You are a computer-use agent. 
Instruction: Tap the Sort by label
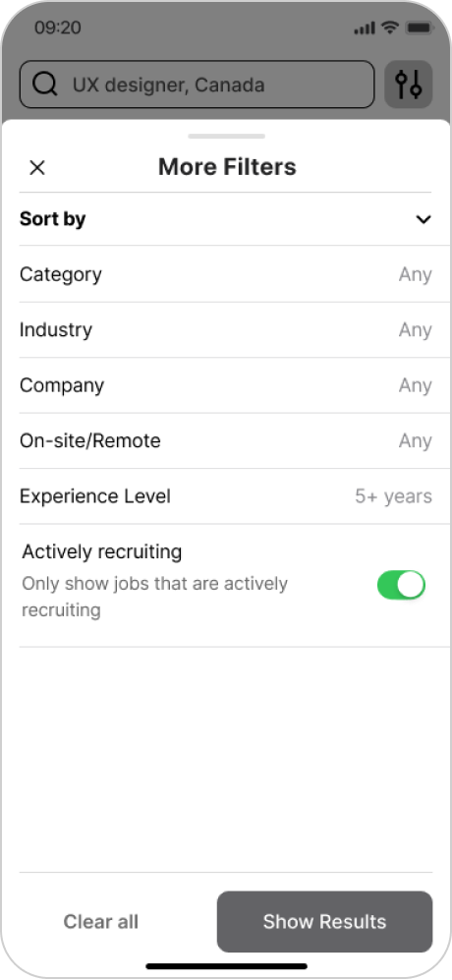(x=52, y=219)
